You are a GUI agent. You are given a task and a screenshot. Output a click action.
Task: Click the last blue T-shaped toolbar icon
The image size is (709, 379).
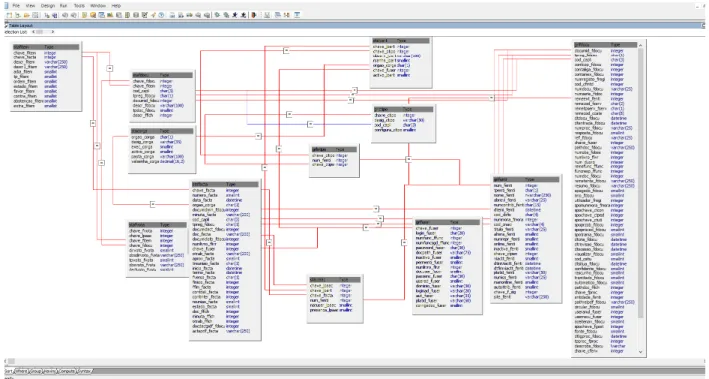(297, 15)
